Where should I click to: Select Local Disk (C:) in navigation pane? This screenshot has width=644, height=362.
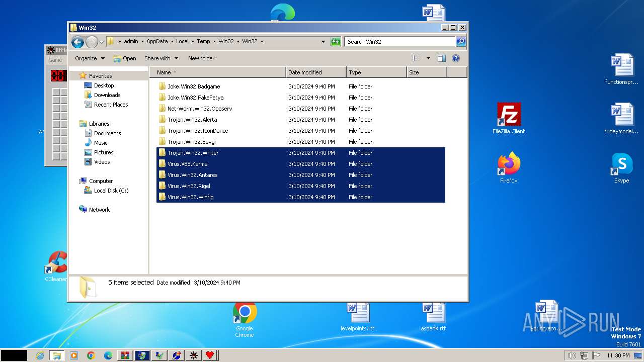pyautogui.click(x=111, y=191)
